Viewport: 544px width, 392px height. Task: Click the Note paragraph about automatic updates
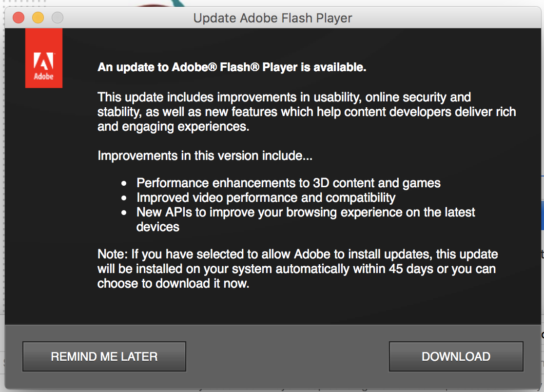coord(297,269)
